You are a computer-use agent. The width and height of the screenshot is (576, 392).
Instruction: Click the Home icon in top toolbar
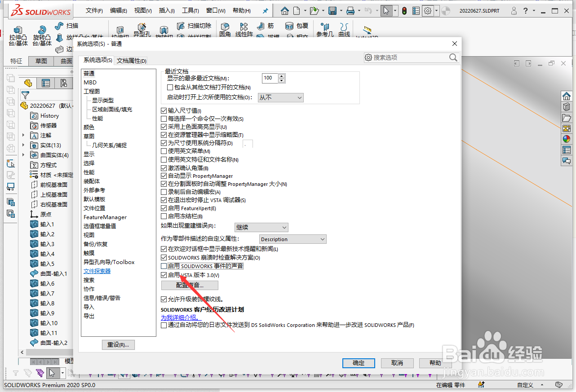click(x=285, y=11)
